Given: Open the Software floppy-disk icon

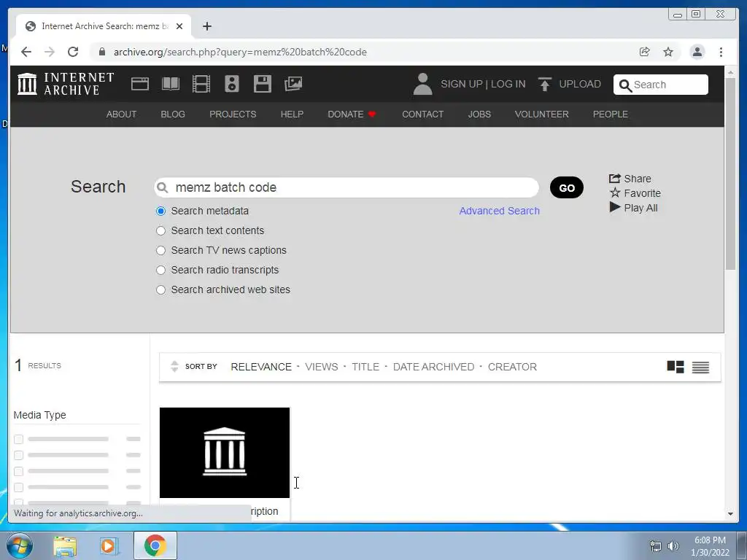Looking at the screenshot, I should point(263,85).
